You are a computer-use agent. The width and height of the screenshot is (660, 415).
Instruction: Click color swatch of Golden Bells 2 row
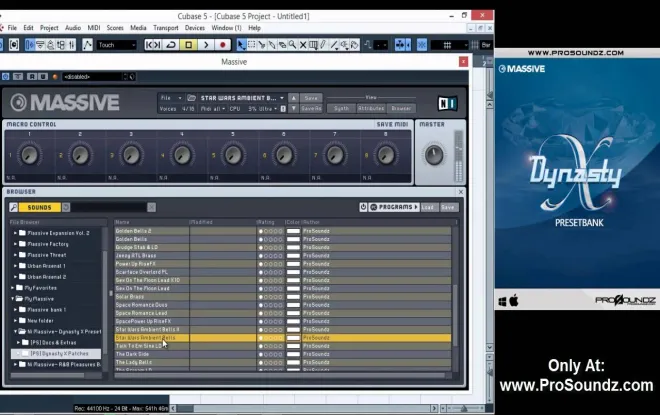[293, 231]
